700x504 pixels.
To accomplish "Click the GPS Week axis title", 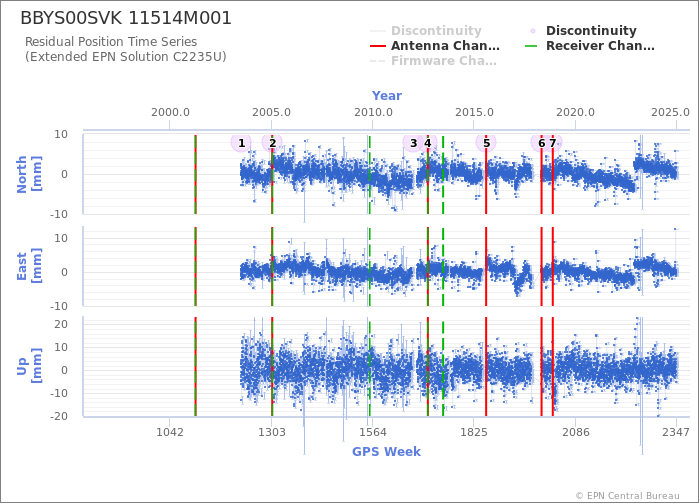I will 386,452.
